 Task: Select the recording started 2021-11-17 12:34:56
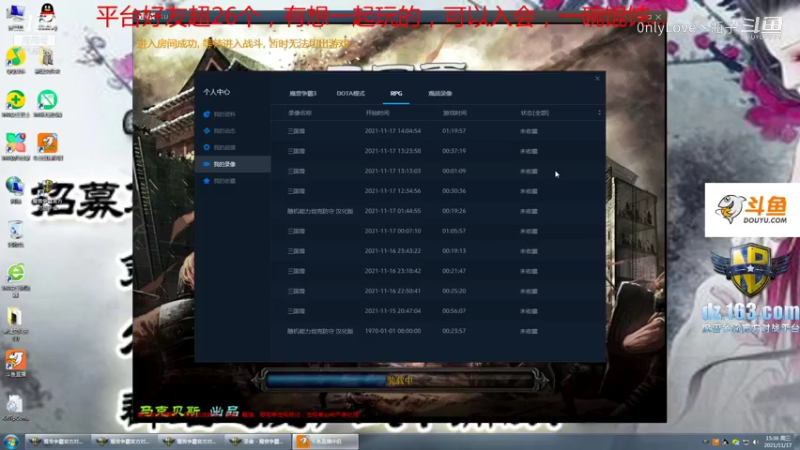[x=438, y=191]
